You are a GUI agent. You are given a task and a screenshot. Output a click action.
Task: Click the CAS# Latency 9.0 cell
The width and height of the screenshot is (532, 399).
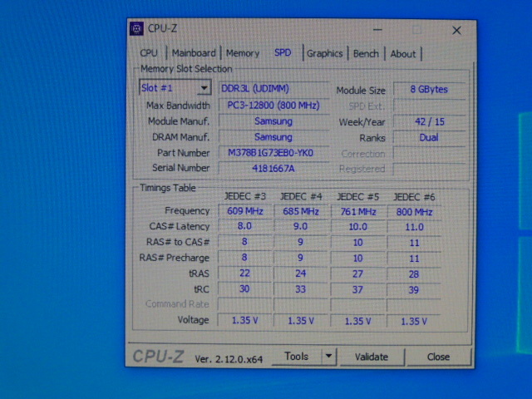[x=301, y=226]
